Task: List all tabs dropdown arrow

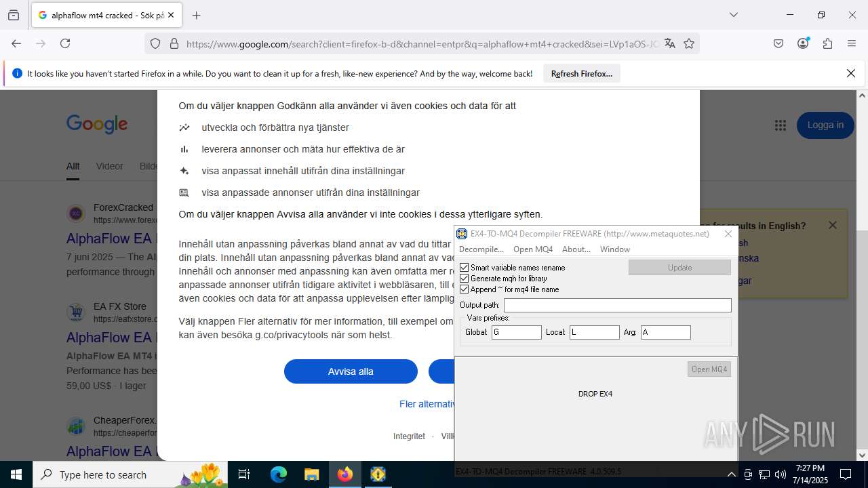Action: pos(733,15)
